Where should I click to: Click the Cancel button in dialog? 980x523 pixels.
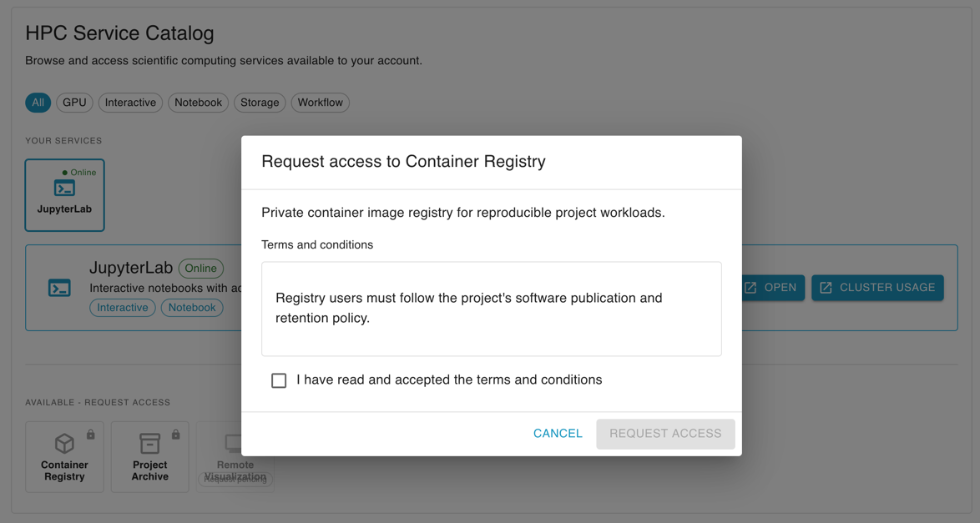point(558,434)
